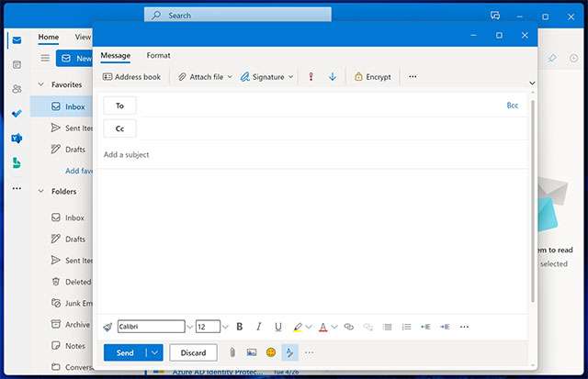
Task: Click the To recipients button
Action: (x=119, y=106)
